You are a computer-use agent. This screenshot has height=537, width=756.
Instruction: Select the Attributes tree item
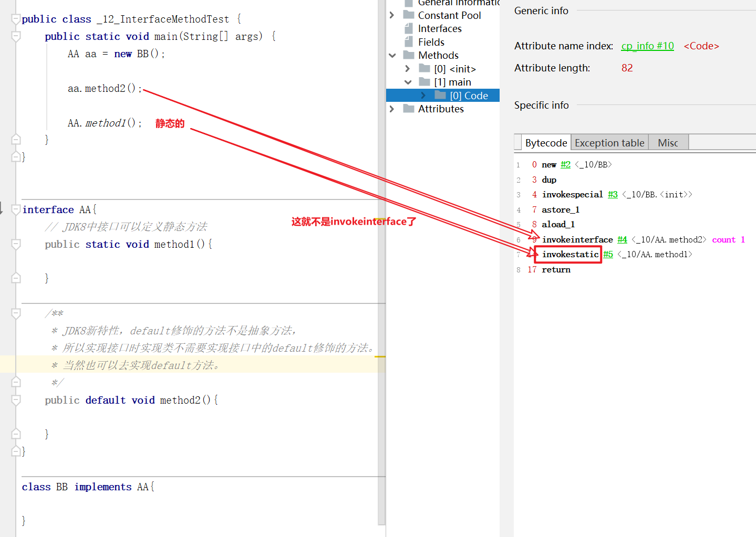(441, 109)
